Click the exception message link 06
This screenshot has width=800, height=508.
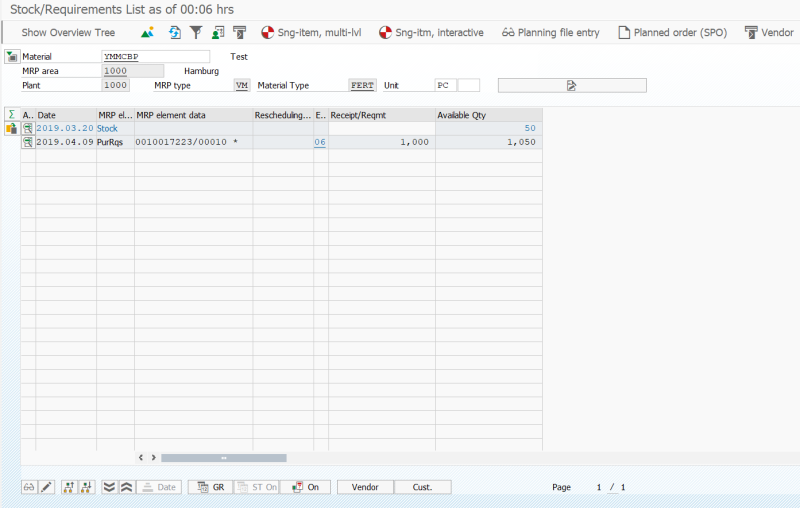coord(320,142)
